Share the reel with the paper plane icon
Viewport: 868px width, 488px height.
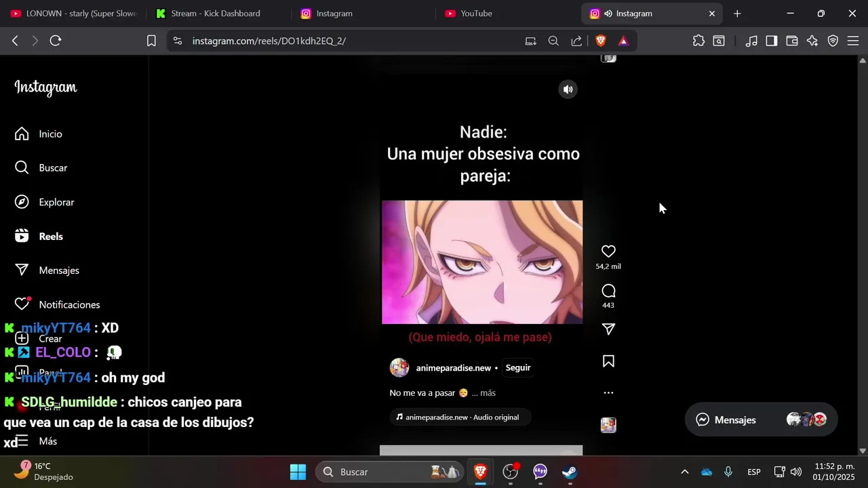[608, 329]
